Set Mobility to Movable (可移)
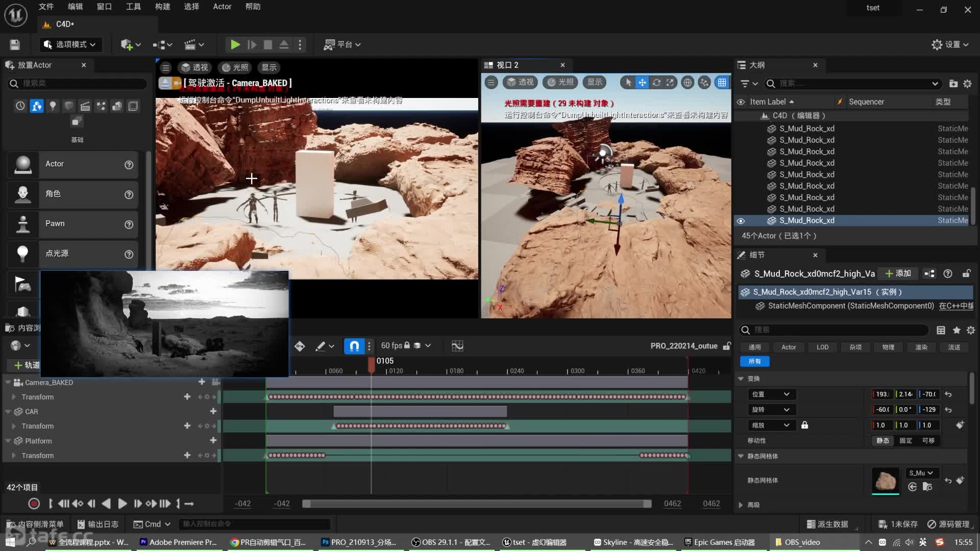This screenshot has width=980, height=551. click(x=928, y=441)
